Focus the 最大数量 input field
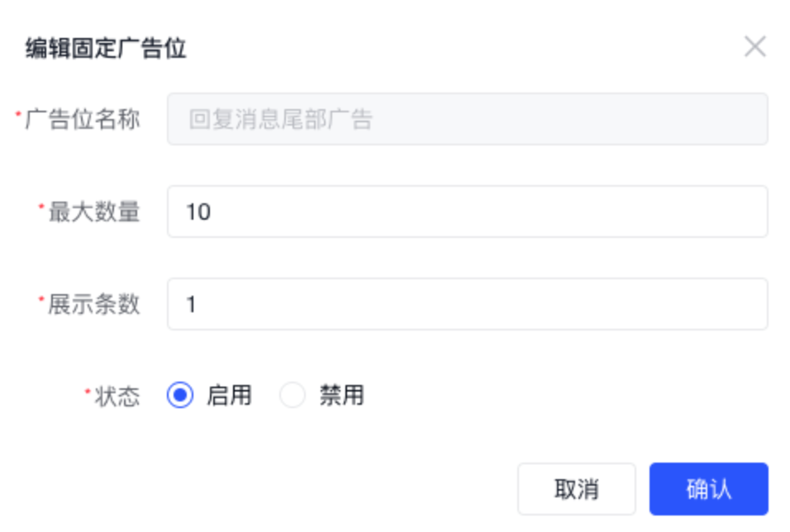The image size is (790, 532). click(467, 212)
